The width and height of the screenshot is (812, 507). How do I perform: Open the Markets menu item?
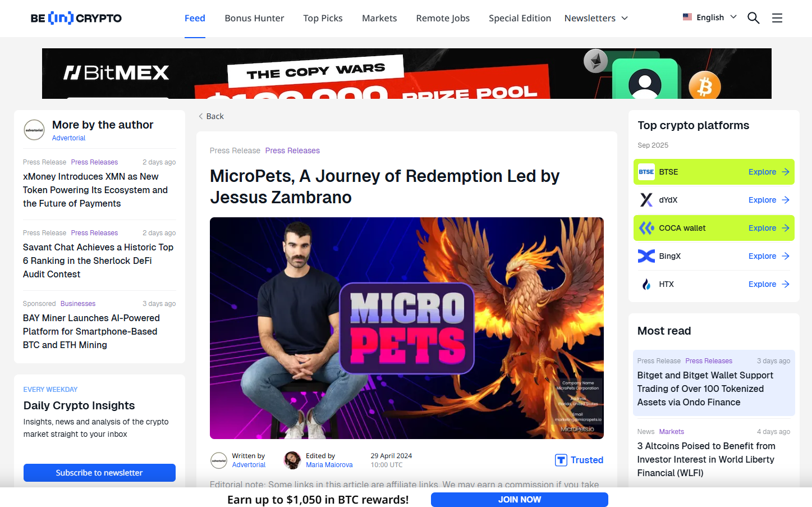pyautogui.click(x=379, y=18)
